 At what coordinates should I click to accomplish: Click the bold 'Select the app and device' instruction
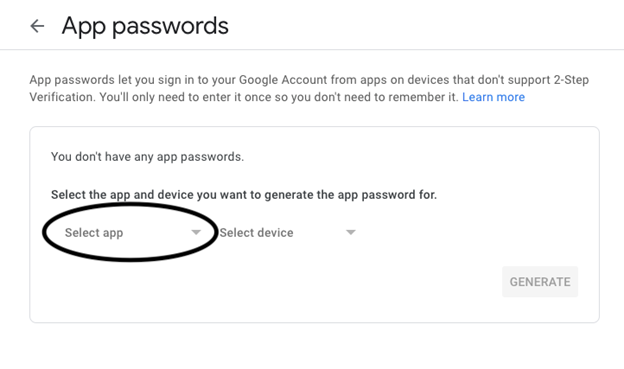pos(244,195)
